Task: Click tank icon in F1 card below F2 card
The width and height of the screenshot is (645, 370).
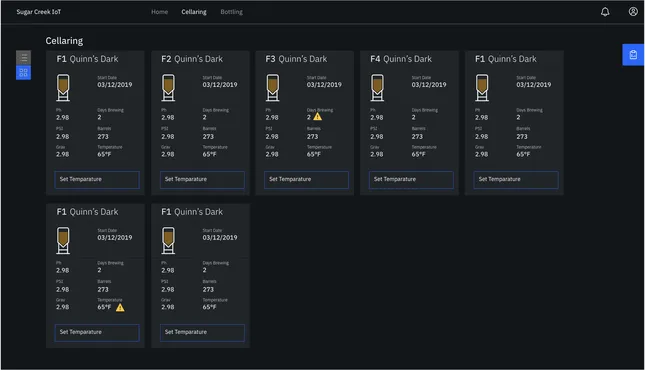Action: [x=168, y=240]
